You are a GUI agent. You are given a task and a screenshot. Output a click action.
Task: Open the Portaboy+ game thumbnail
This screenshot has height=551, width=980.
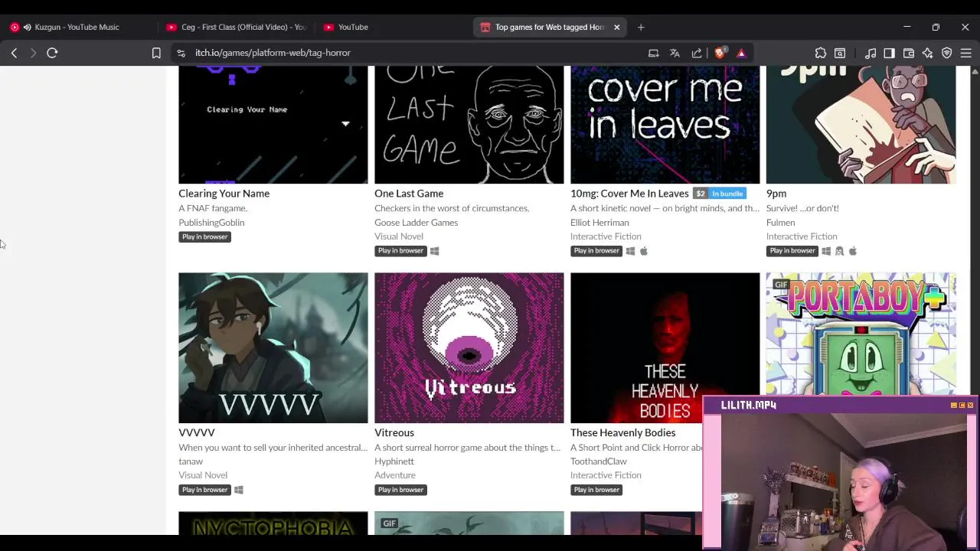861,334
